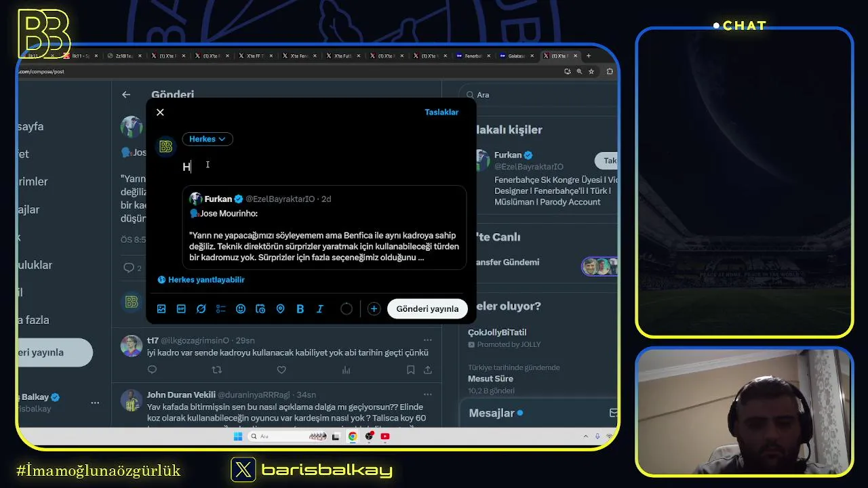Open t17 profile avatar
The height and width of the screenshot is (488, 868).
pyautogui.click(x=132, y=346)
